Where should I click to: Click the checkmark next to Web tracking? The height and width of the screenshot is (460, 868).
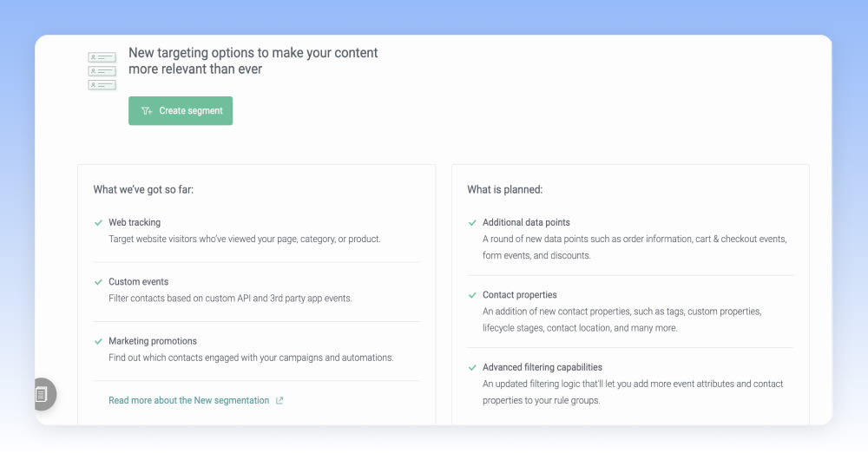[x=99, y=223]
